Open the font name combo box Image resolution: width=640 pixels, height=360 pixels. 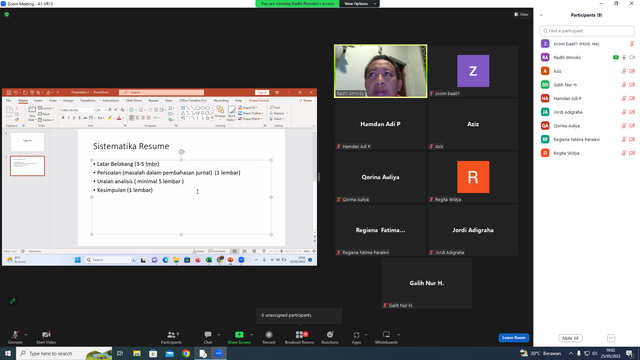78,110
